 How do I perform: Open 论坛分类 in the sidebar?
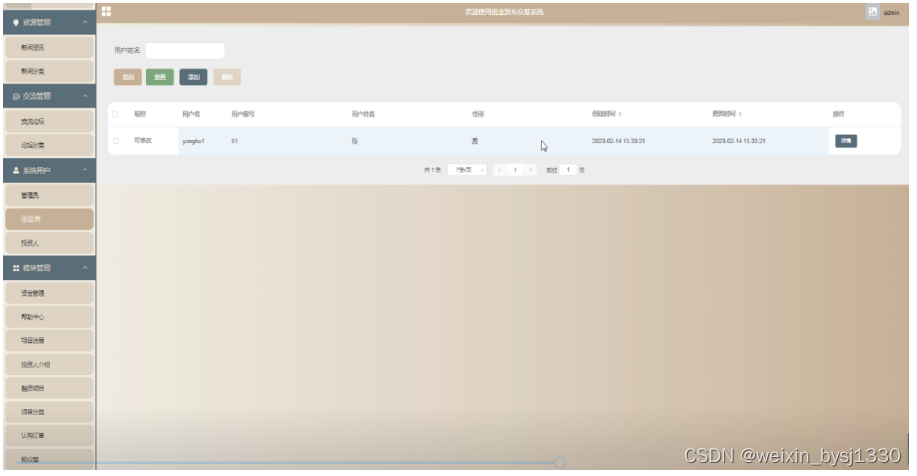(49, 145)
